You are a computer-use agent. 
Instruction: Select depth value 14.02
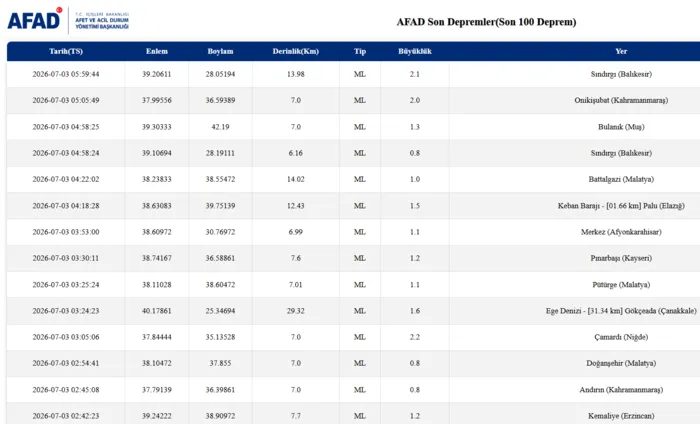pos(296,179)
